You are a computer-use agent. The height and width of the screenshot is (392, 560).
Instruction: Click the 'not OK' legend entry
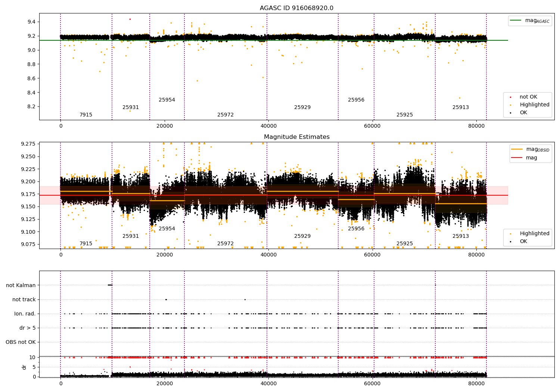528,97
